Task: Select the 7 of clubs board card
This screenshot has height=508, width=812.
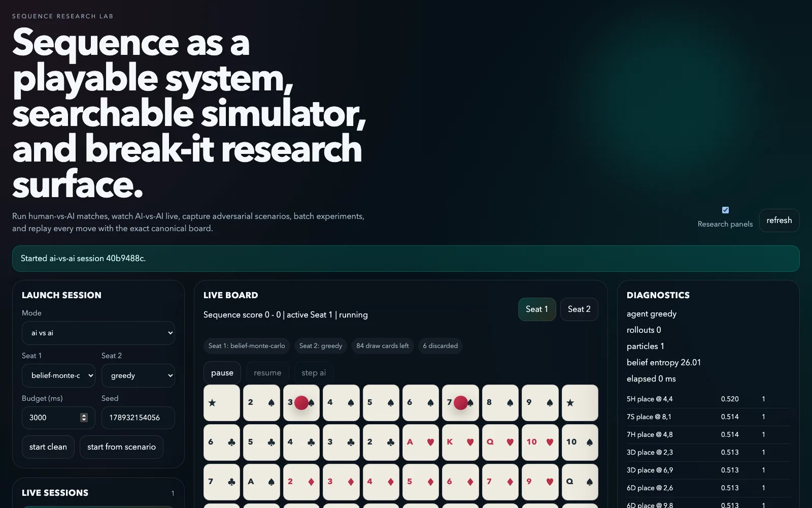Action: tap(222, 482)
